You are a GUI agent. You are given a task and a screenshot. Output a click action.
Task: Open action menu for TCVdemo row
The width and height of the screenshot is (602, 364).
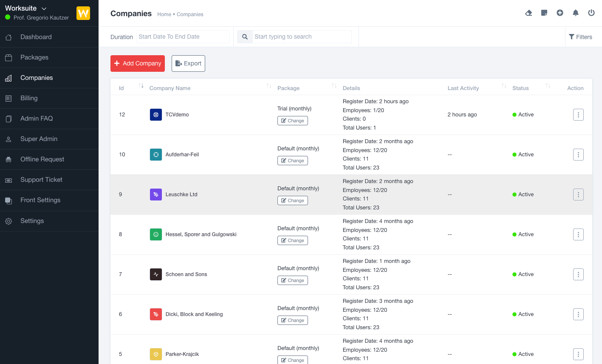pos(578,115)
